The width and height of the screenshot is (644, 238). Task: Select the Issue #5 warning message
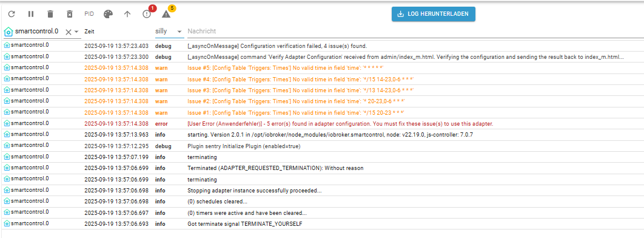[x=286, y=67]
